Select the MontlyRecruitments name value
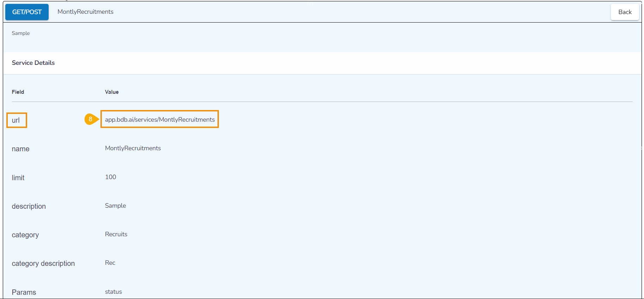644x299 pixels. [133, 148]
